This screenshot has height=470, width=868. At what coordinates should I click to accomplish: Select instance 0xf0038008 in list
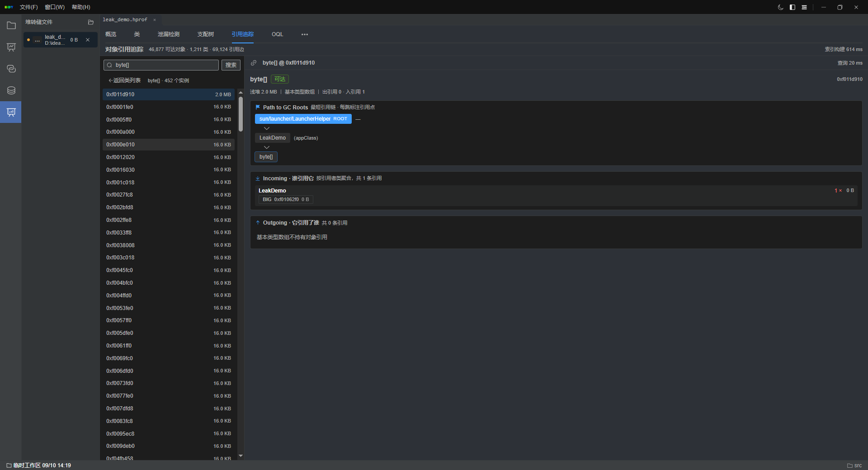coord(169,245)
